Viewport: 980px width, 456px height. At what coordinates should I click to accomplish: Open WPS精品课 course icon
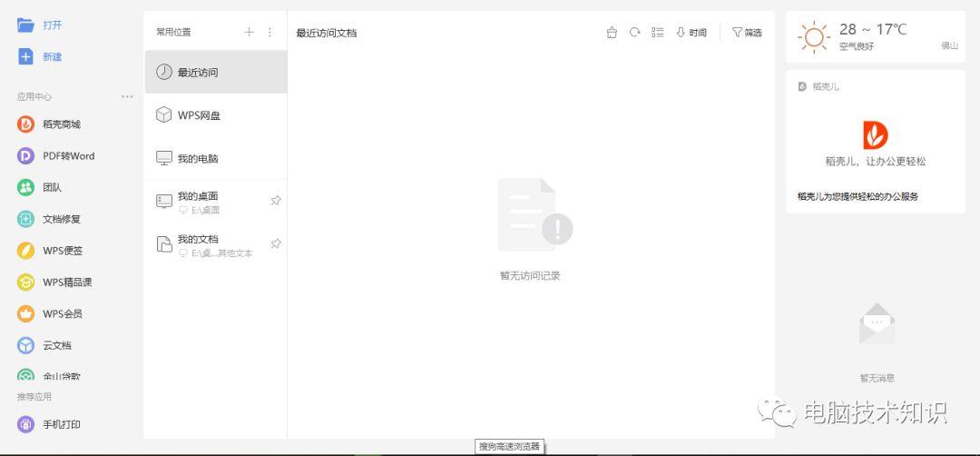(x=25, y=283)
